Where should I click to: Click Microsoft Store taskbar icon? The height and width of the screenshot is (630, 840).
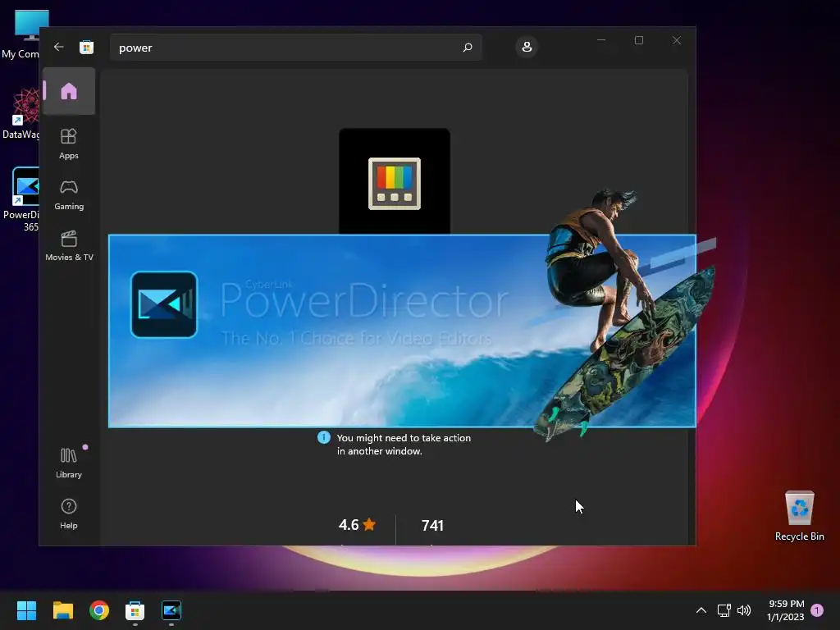point(135,610)
